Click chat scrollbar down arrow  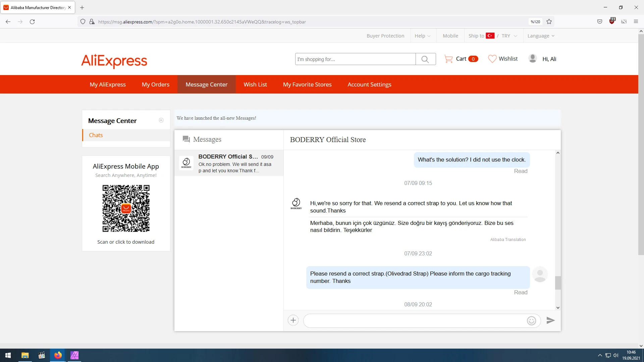pos(558,307)
